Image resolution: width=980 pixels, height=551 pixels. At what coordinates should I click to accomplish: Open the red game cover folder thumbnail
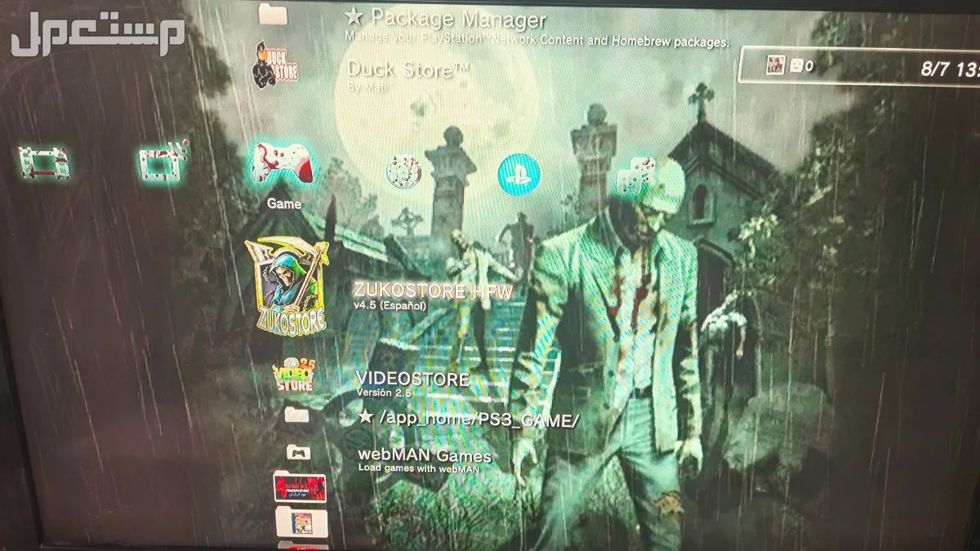coord(299,487)
